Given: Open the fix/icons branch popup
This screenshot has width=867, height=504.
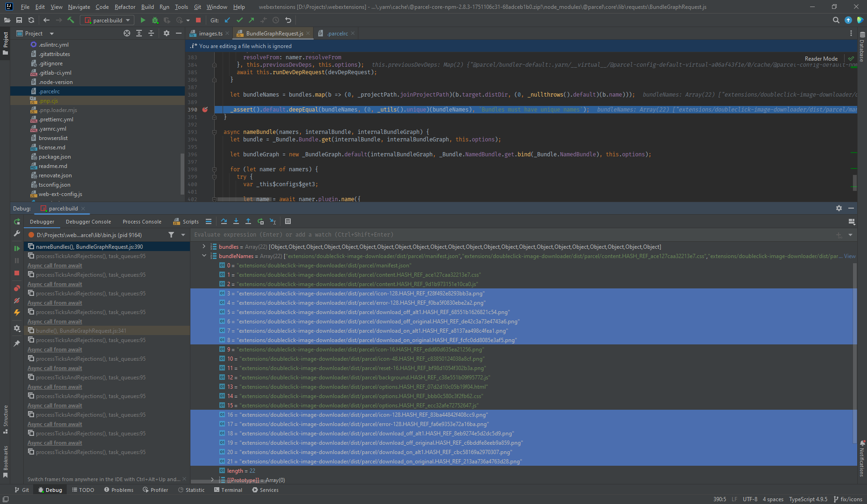Looking at the screenshot, I should pos(848,499).
